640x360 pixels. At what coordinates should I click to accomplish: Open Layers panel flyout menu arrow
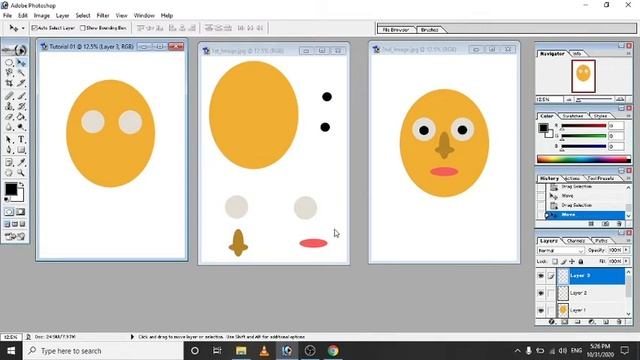[x=629, y=241]
